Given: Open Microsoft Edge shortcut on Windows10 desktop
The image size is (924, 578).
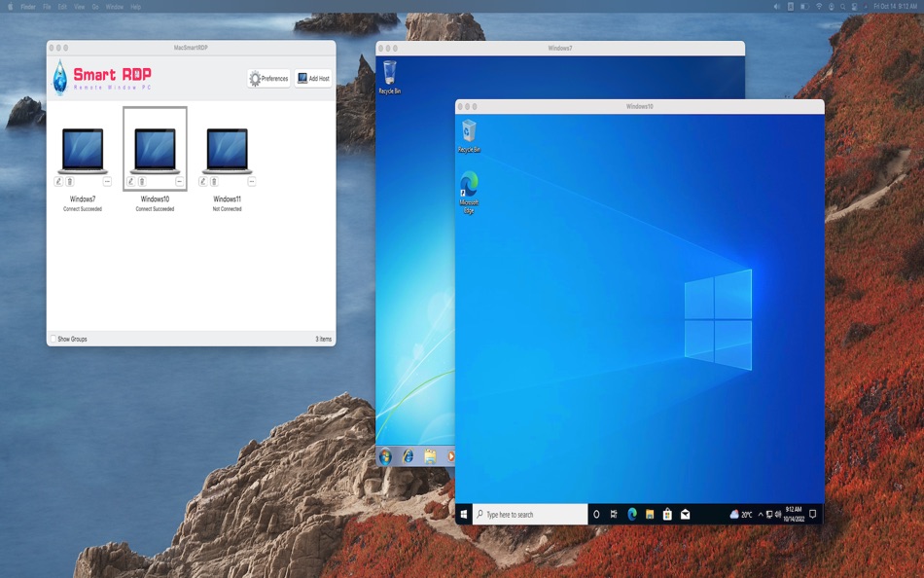Looking at the screenshot, I should (469, 193).
